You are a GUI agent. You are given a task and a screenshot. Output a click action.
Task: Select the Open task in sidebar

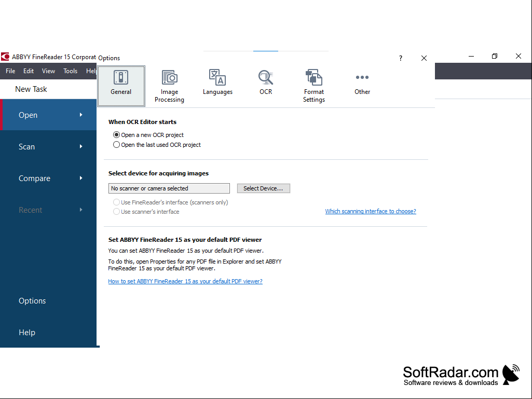click(x=48, y=115)
